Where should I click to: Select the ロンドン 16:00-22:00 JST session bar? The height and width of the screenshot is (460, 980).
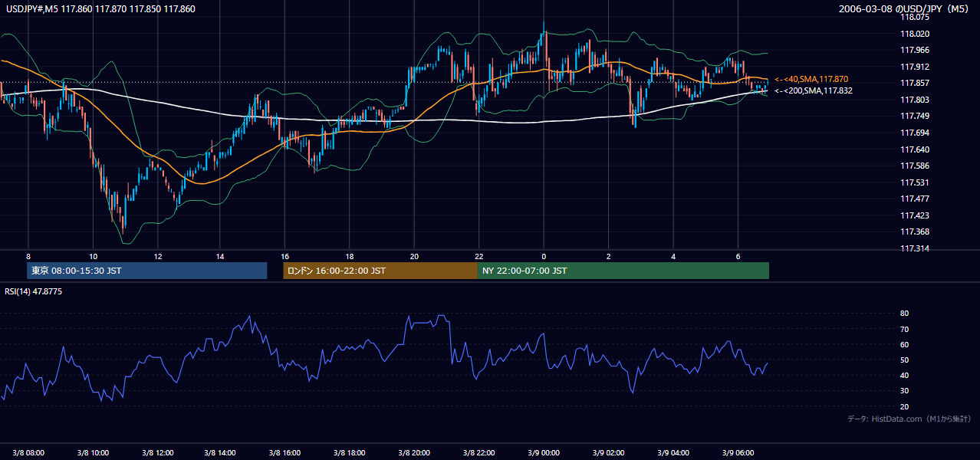[380, 271]
